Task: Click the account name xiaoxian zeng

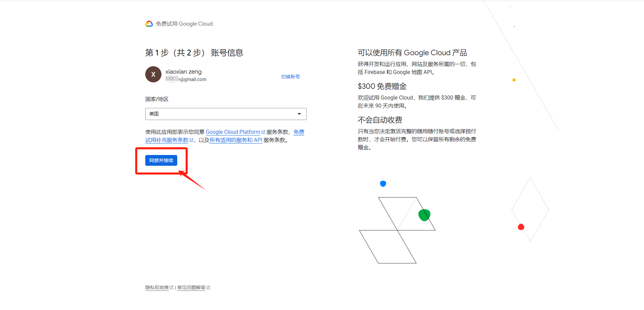Action: pyautogui.click(x=184, y=72)
